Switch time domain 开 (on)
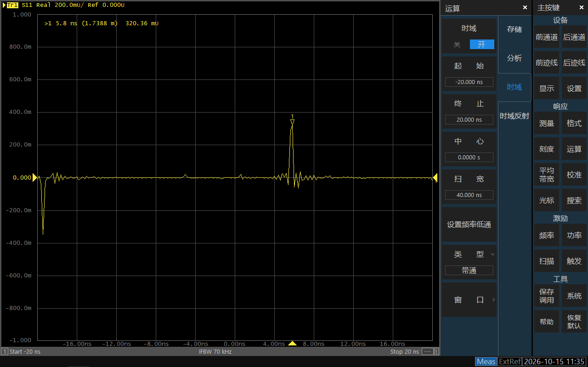The width and height of the screenshot is (588, 367). (481, 45)
